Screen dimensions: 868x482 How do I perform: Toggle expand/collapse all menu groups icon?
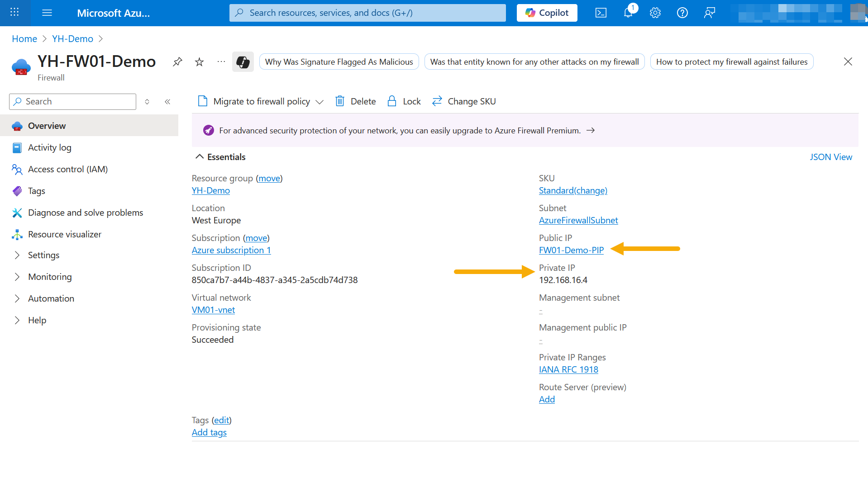147,101
